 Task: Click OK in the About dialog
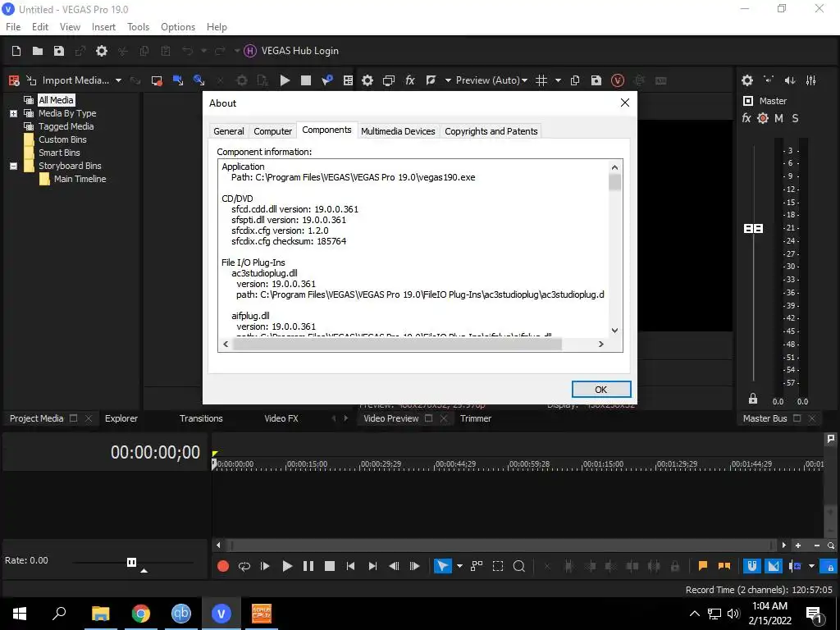coord(601,390)
